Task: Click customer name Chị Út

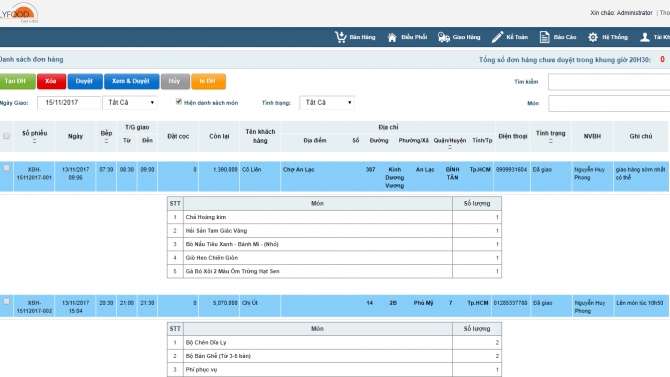Action: (250, 303)
